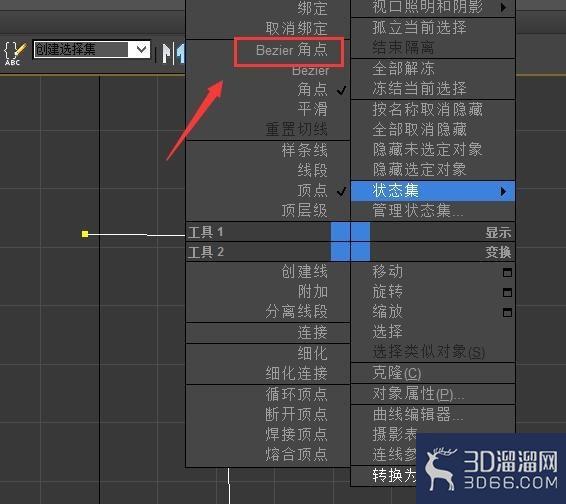
Task: Choose 隐藏选定对象
Action: (x=419, y=169)
